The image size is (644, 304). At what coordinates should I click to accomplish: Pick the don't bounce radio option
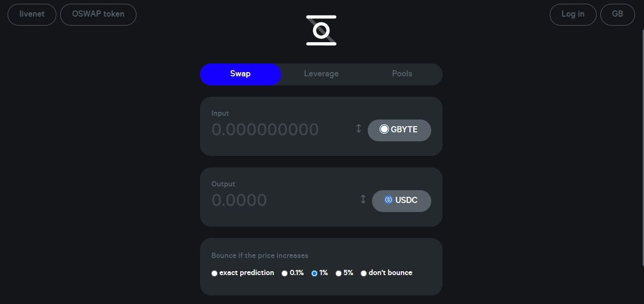point(363,273)
